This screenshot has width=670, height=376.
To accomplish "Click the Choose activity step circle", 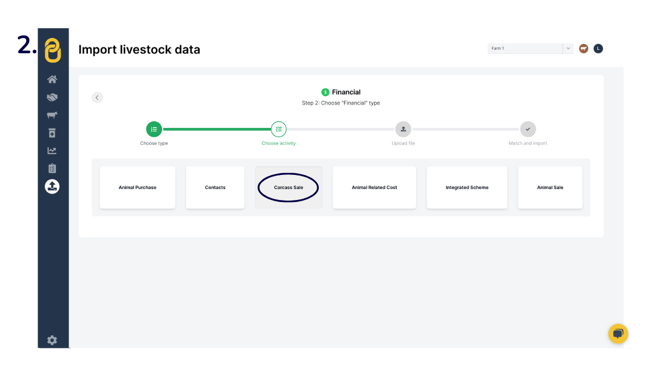I will point(279,129).
